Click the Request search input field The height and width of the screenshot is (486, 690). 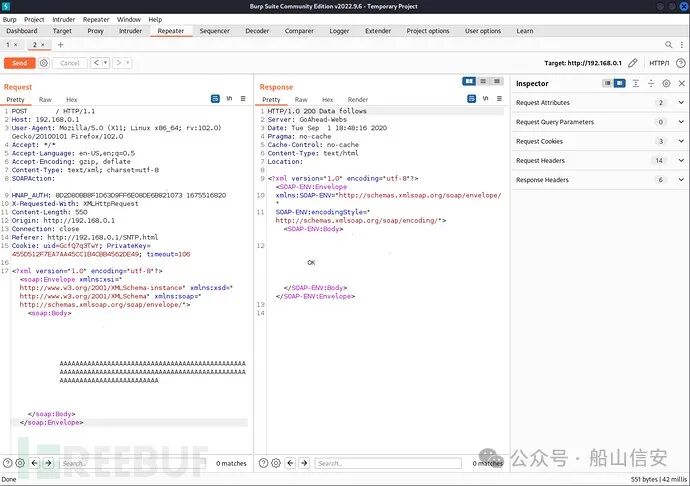132,463
